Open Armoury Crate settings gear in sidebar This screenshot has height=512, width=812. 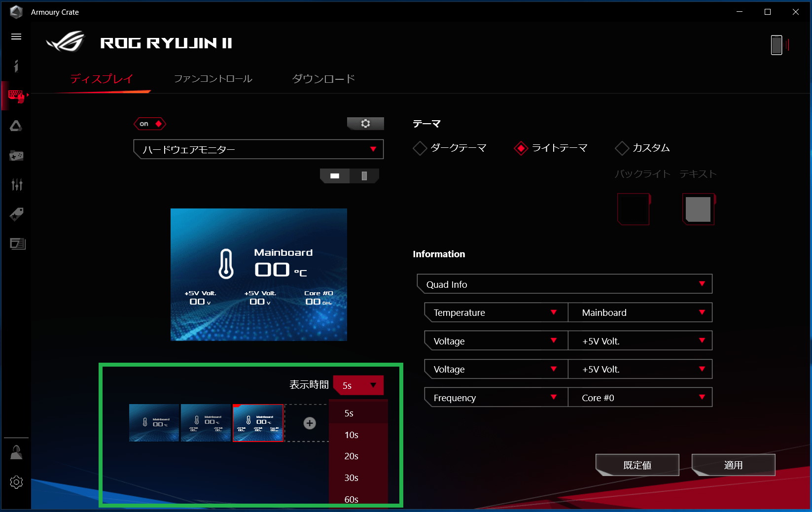coord(16,482)
